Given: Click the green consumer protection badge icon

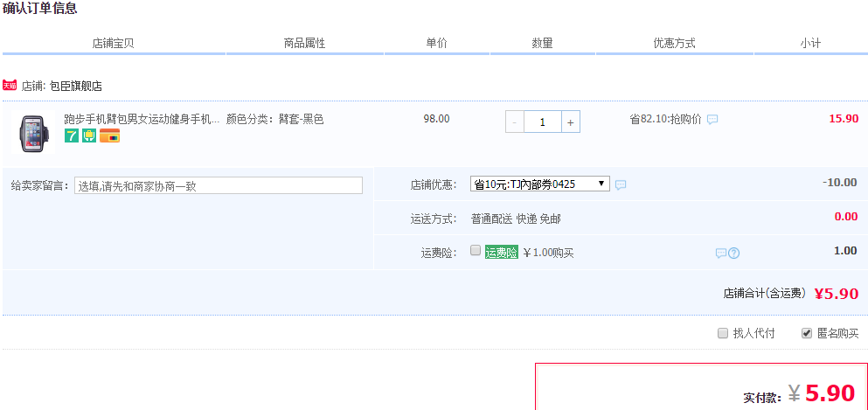Looking at the screenshot, I should (x=89, y=136).
